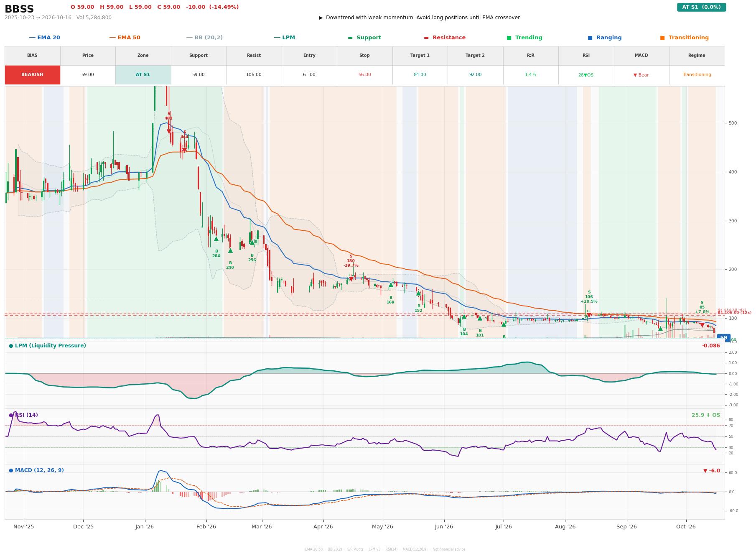
Task: Click the Regime cell Transitioning
Action: pos(697,75)
